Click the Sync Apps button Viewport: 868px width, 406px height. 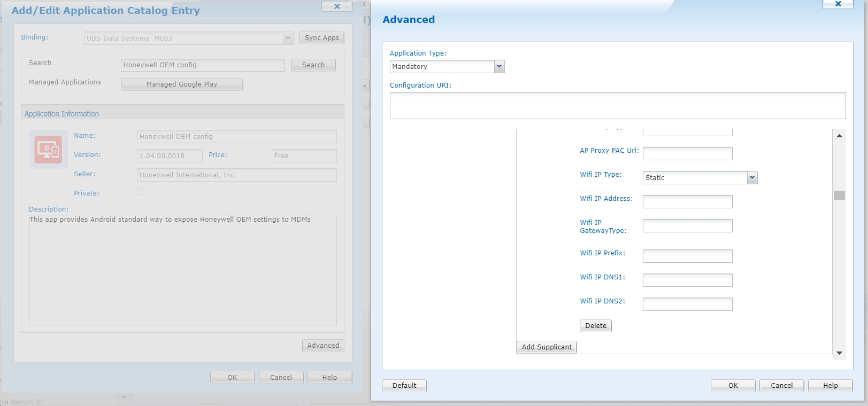[321, 38]
